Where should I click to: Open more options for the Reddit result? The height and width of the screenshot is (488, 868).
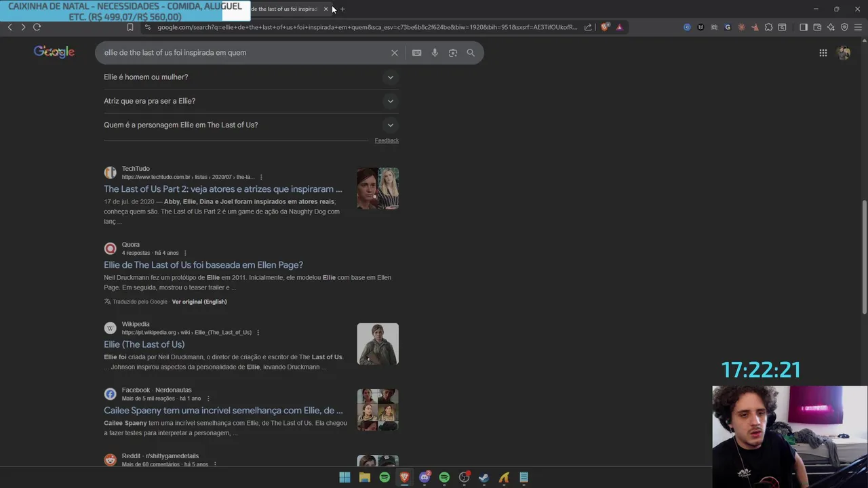point(215,464)
